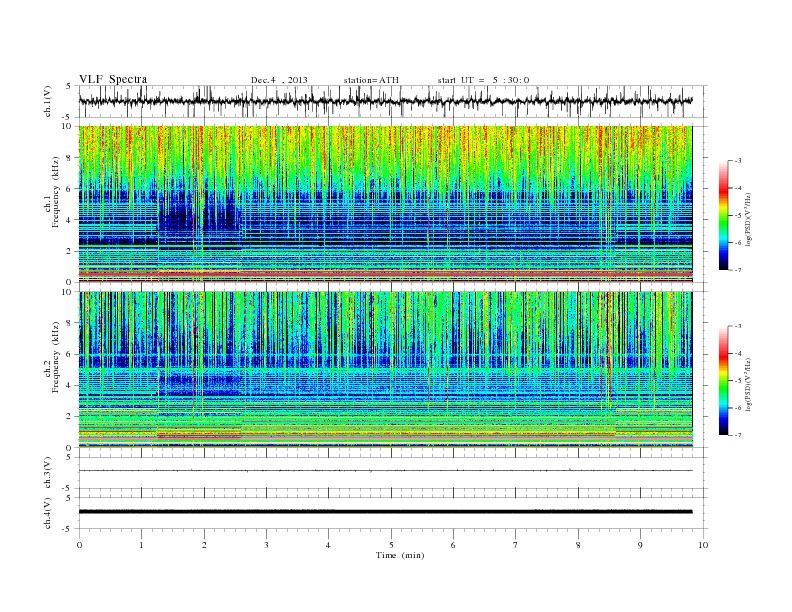Click time axis tick label "1"
792x612 pixels.
coord(141,545)
